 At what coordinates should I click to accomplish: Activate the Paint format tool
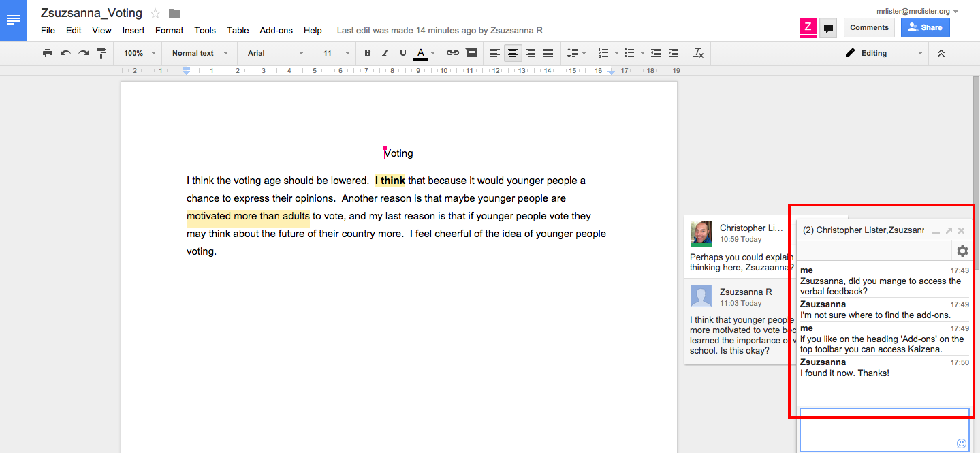[x=101, y=53]
